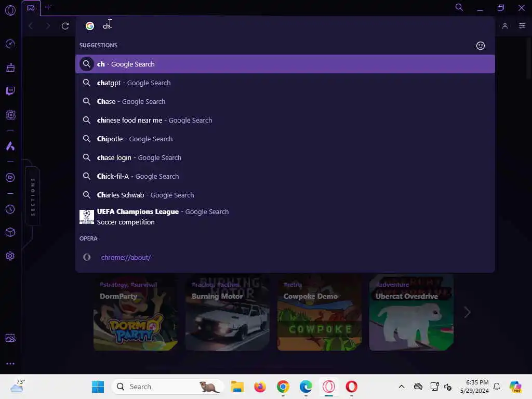The image size is (532, 399).
Task: Select 'Charles Schwab' search suggestion
Action: click(x=285, y=195)
